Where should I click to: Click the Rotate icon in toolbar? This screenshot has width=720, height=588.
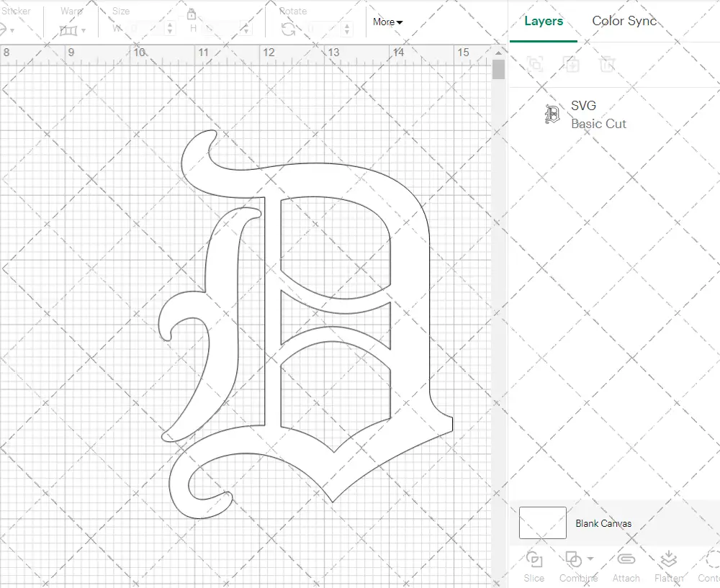(288, 30)
